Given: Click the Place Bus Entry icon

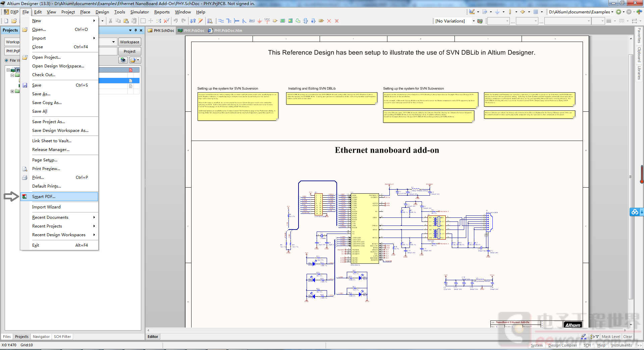Looking at the screenshot, I should point(244,21).
